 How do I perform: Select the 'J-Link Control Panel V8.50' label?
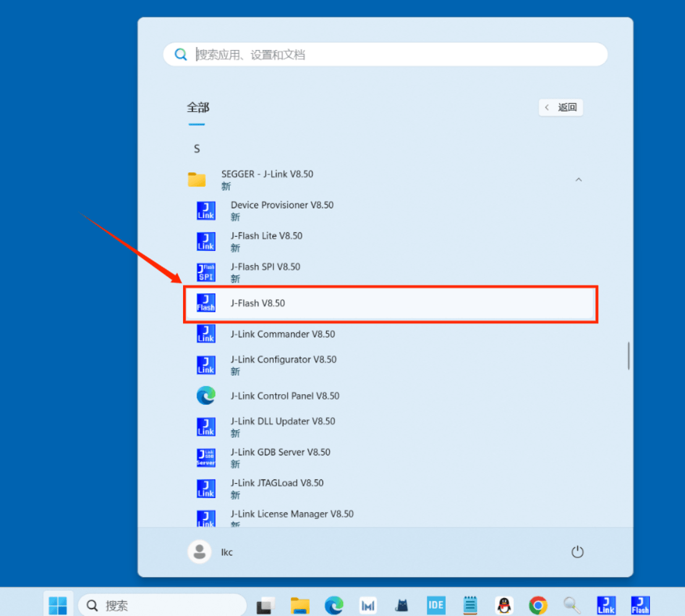point(285,396)
